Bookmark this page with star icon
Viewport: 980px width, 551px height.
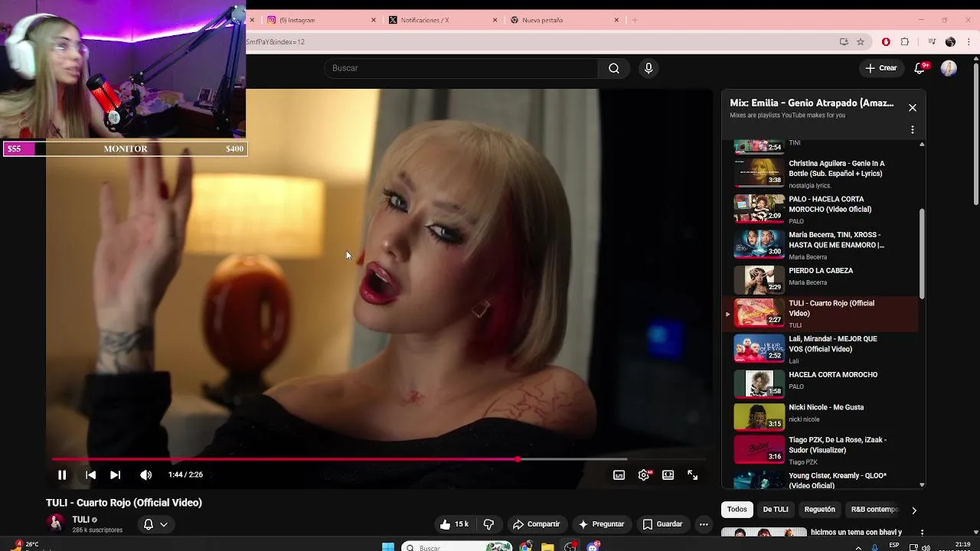[x=861, y=42]
